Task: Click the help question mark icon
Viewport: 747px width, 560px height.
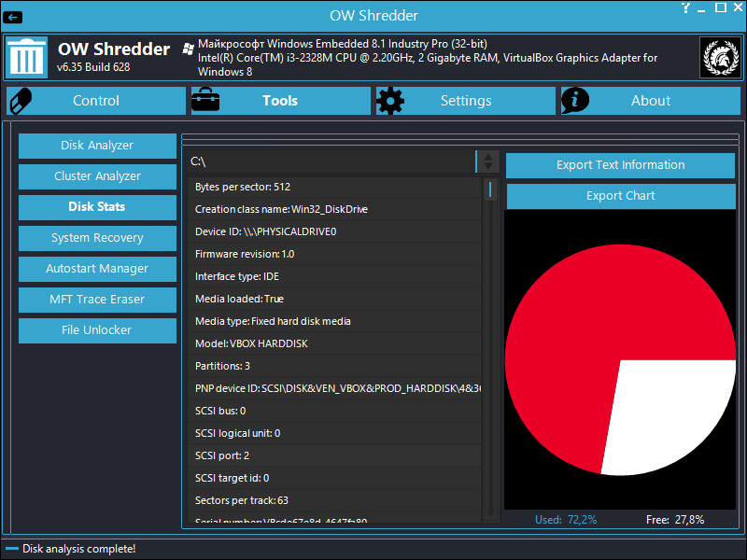Action: tap(685, 7)
